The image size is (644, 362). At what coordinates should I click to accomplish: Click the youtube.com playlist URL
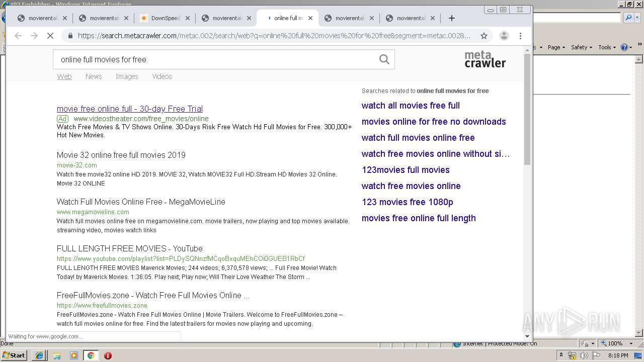click(x=181, y=258)
